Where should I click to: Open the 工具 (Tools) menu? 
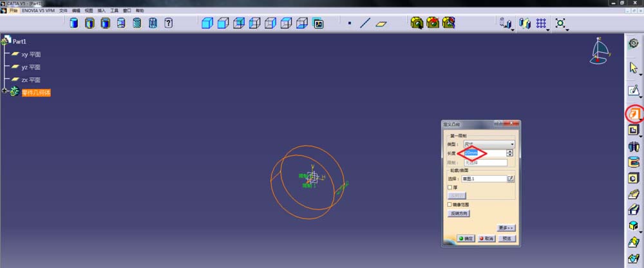(114, 10)
